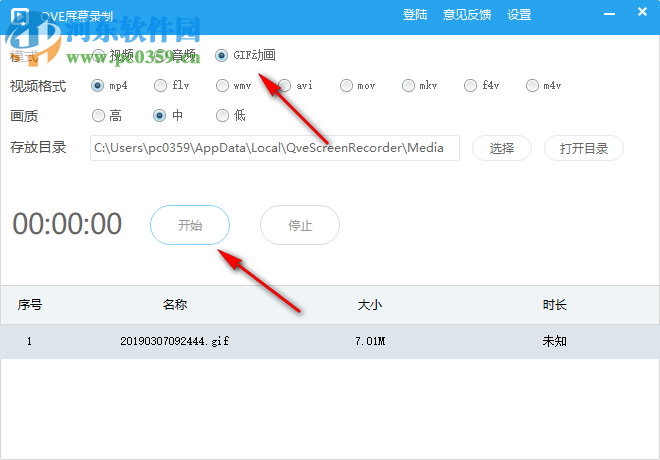Click the 未知 duration cell

555,341
